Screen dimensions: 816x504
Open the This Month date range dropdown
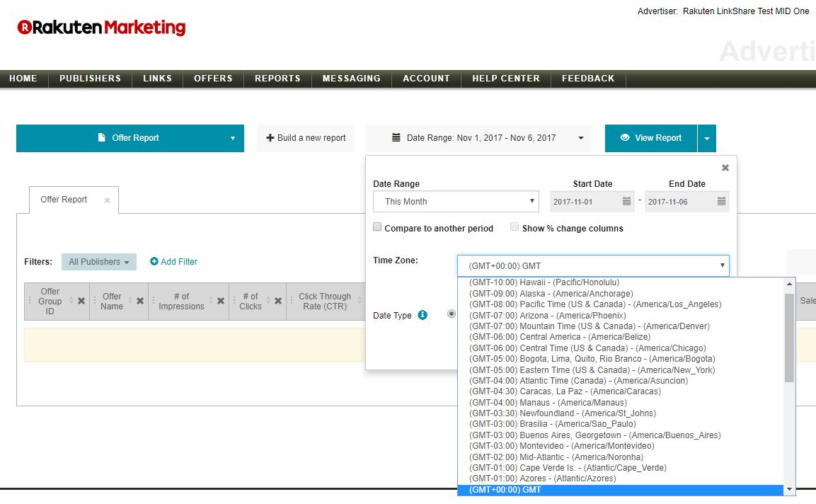click(x=456, y=202)
